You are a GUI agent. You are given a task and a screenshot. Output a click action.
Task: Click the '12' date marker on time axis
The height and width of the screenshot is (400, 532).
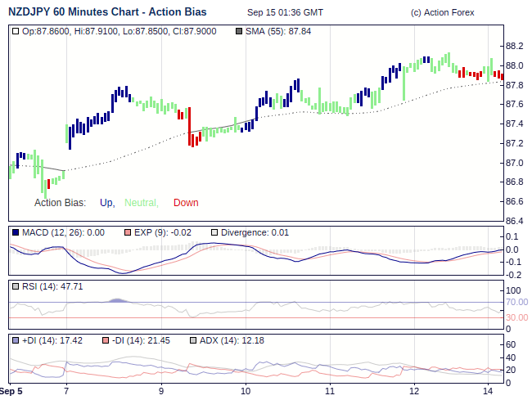click(x=414, y=391)
